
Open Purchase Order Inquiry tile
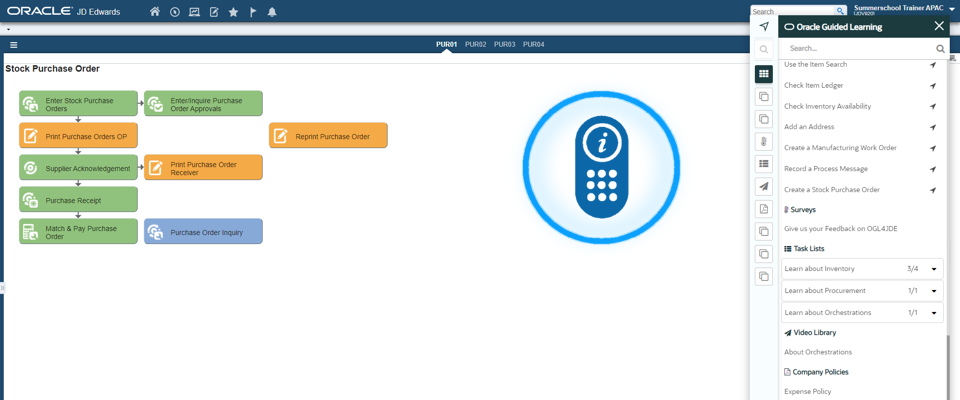(x=203, y=231)
